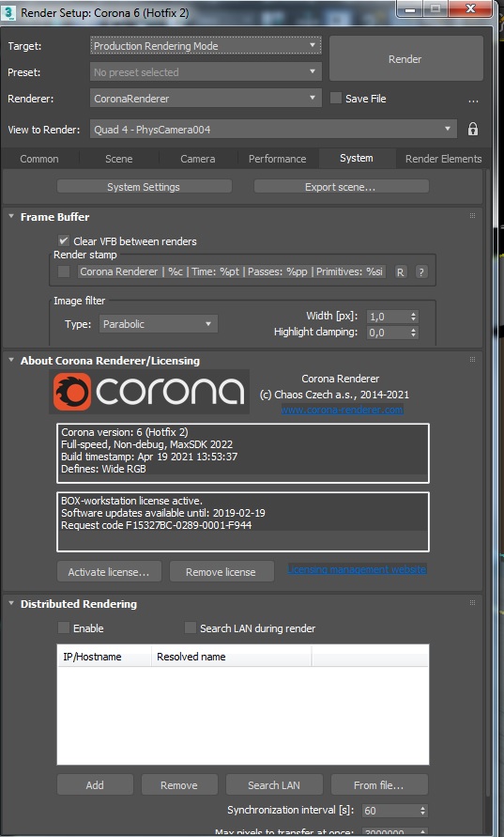Open the www.corona-renderer.com link
This screenshot has width=504, height=837.
point(342,410)
